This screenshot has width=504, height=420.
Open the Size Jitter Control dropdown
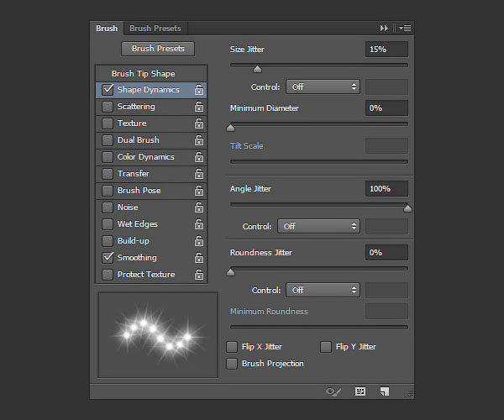click(x=323, y=87)
